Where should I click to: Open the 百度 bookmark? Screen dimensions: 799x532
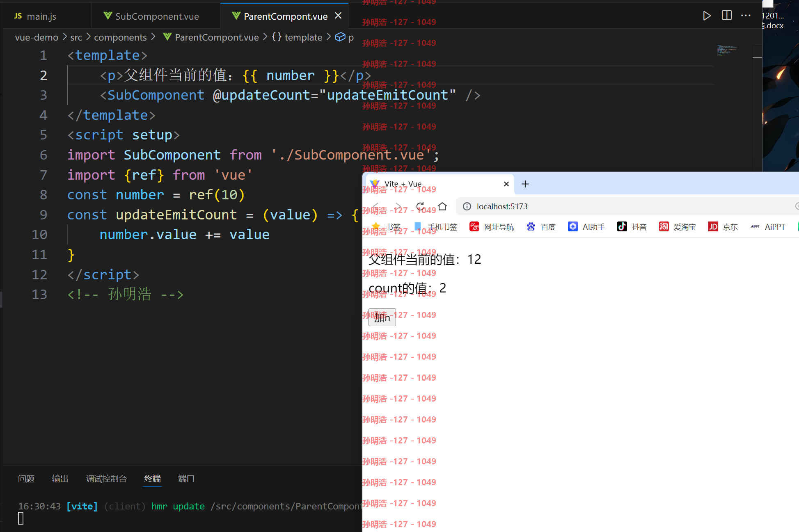[541, 227]
